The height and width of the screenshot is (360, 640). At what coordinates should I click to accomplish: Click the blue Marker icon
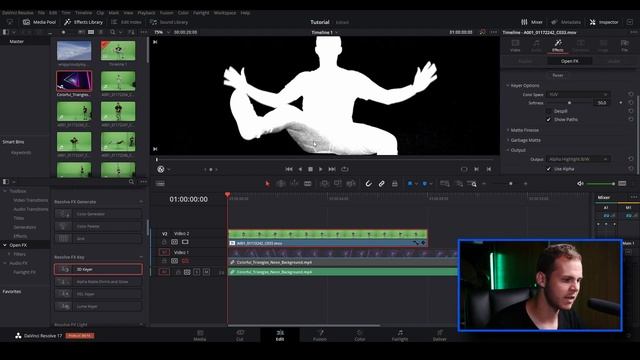(424, 184)
